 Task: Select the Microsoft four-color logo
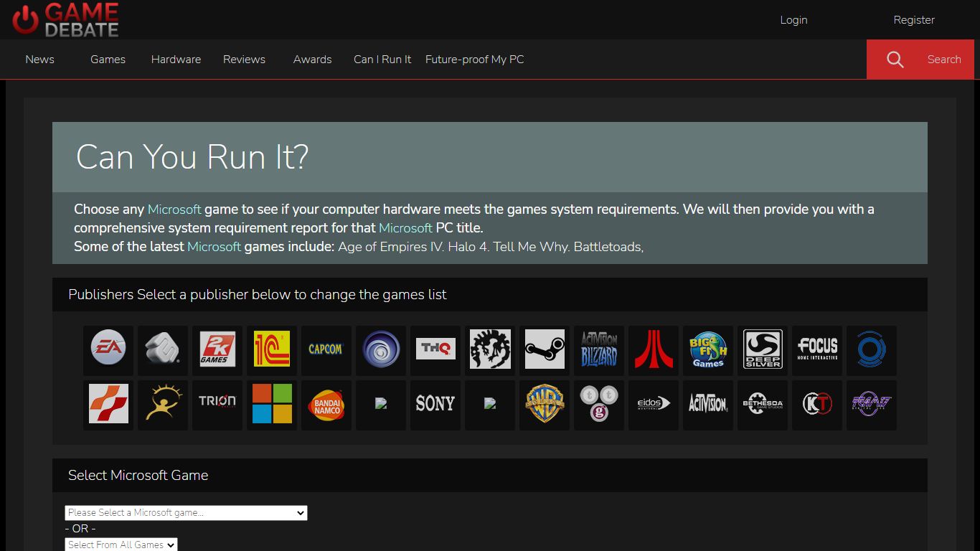[x=272, y=404]
